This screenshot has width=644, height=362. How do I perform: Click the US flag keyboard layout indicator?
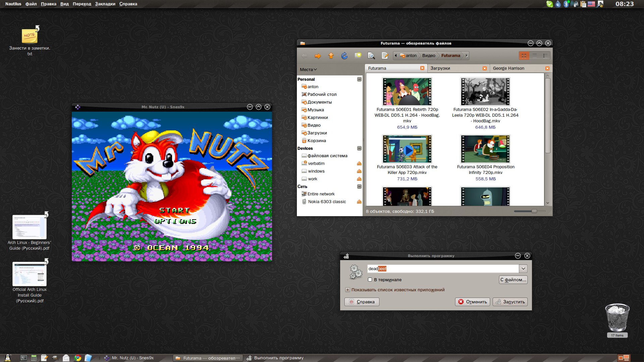[x=591, y=4]
